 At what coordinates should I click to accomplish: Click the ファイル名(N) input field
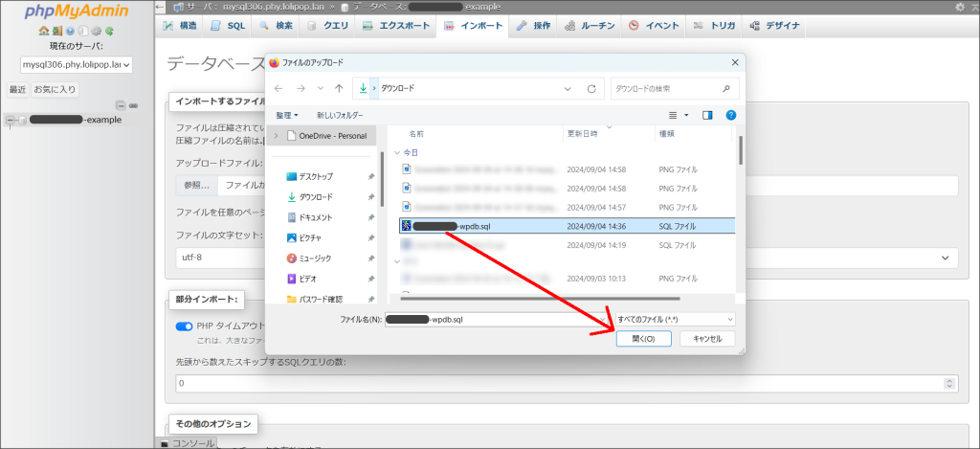(498, 319)
